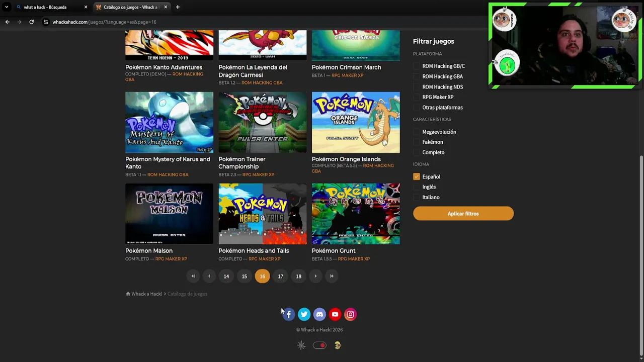Go to next page with right chevron
The width and height of the screenshot is (644, 362).
click(315, 276)
